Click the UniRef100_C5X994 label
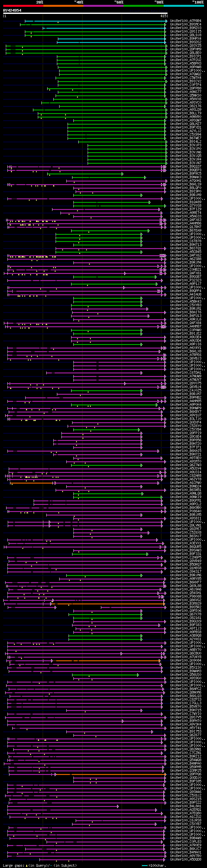 pos(186,134)
